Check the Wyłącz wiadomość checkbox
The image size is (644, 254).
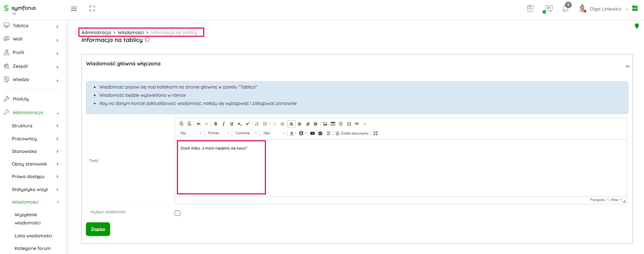pyautogui.click(x=177, y=213)
